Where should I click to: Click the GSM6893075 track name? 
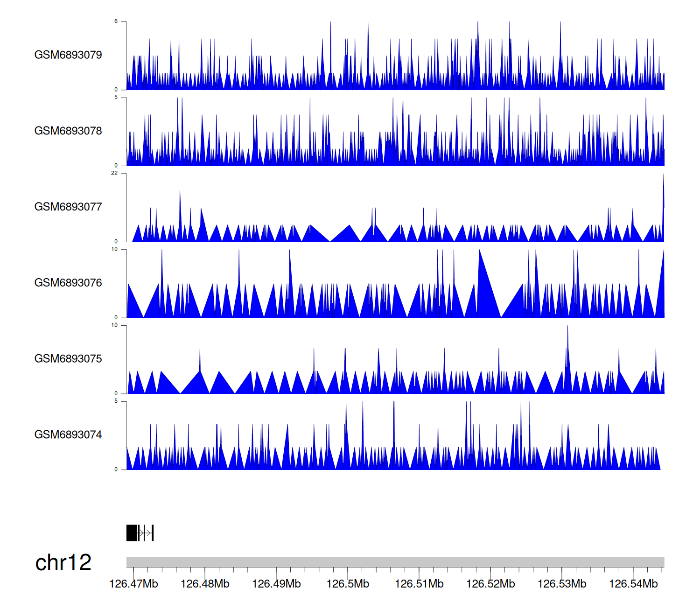(x=68, y=359)
